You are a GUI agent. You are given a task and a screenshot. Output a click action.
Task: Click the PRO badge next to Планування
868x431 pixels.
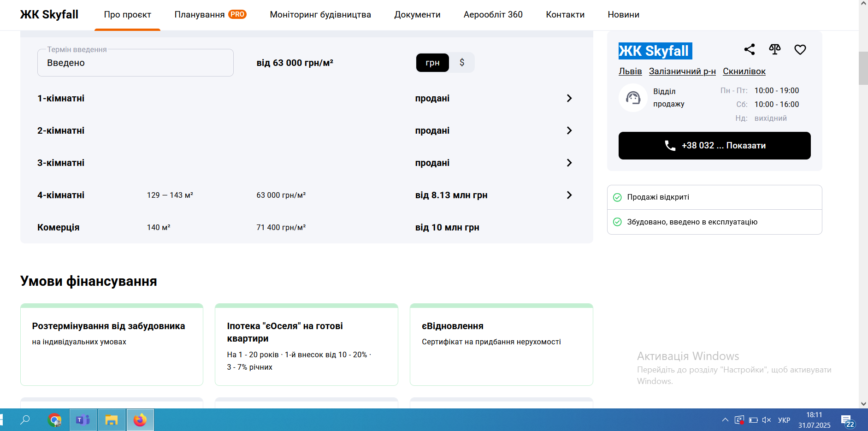click(237, 14)
